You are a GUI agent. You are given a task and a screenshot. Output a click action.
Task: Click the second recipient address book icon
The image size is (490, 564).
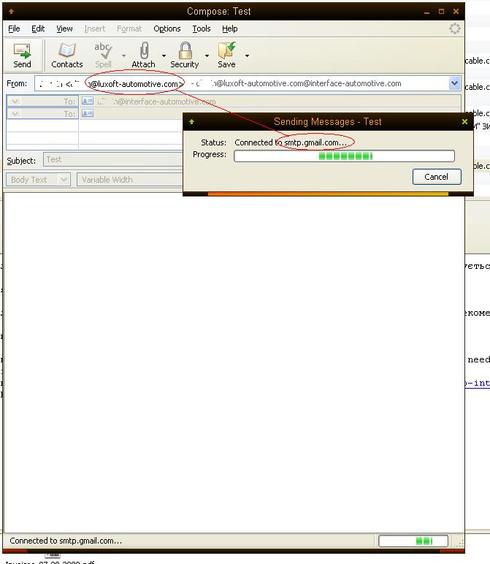click(87, 114)
